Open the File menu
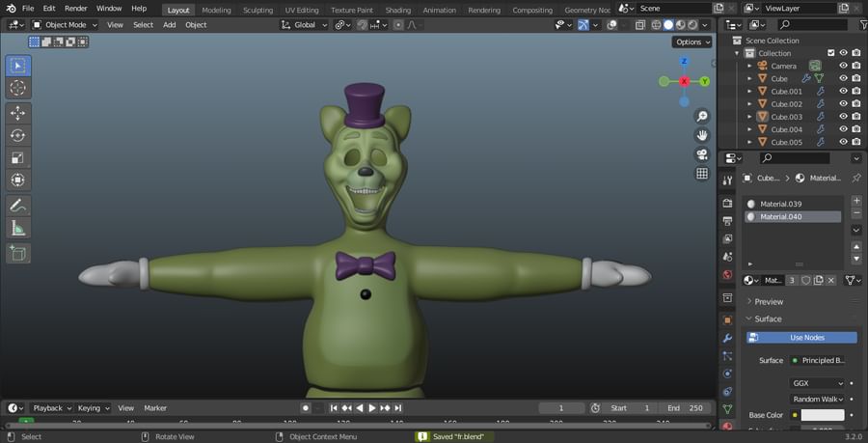The width and height of the screenshot is (868, 443). click(x=28, y=9)
